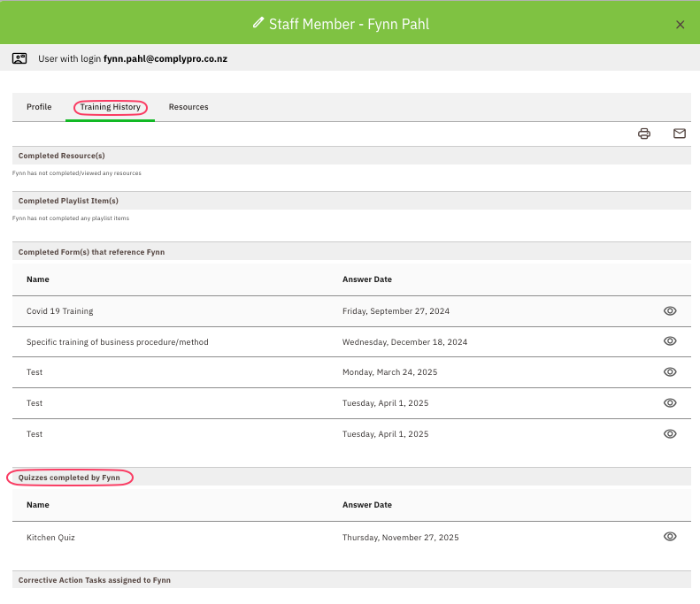700x604 pixels.
Task: Select the Training History tab
Action: coord(111,107)
